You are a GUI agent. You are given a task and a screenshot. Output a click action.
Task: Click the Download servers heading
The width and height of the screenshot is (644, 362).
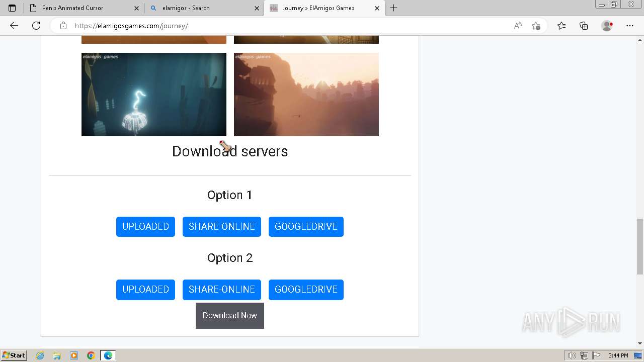click(x=230, y=151)
